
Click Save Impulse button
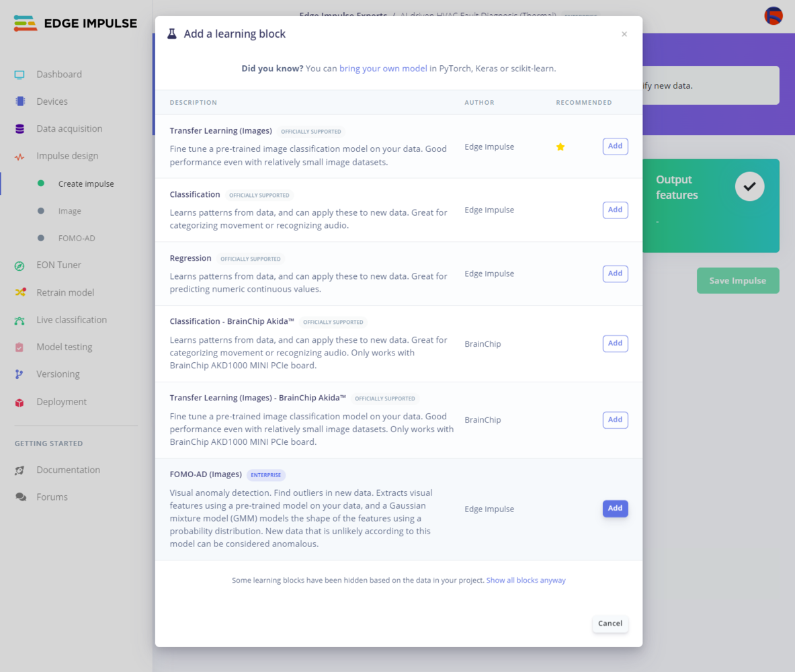tap(738, 280)
